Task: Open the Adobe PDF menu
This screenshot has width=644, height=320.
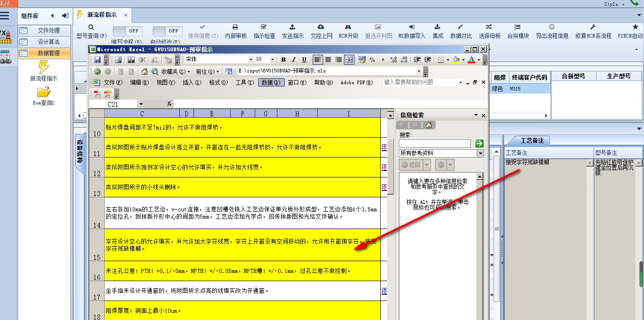Action: coord(356,82)
